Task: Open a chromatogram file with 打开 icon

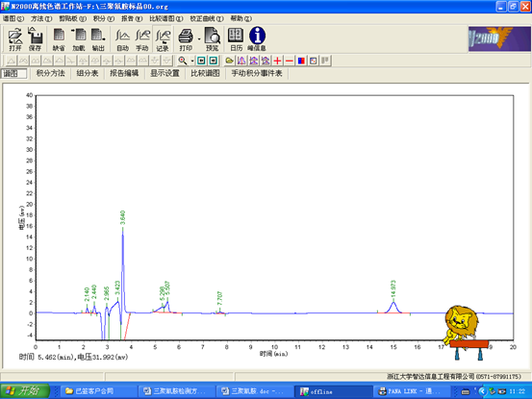Action: [15, 39]
